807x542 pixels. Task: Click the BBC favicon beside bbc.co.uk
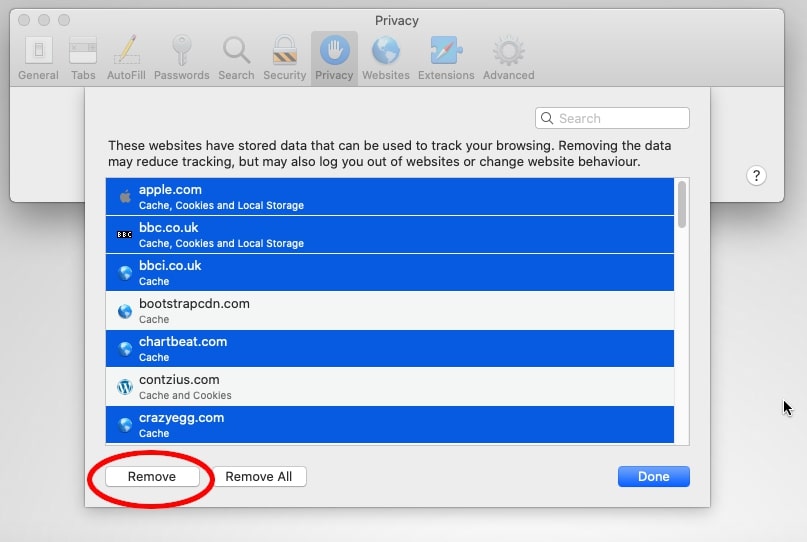pos(125,235)
